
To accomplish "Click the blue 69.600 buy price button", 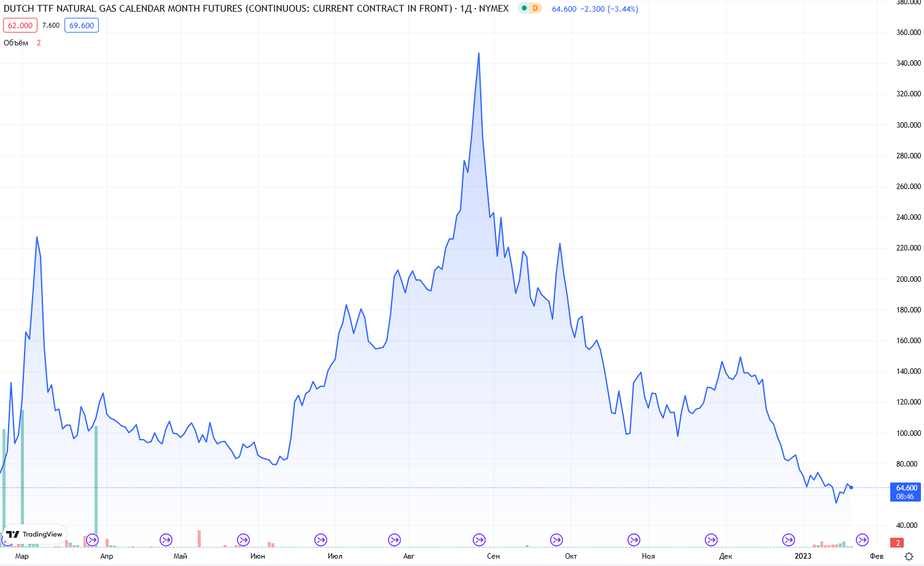I will tap(82, 25).
